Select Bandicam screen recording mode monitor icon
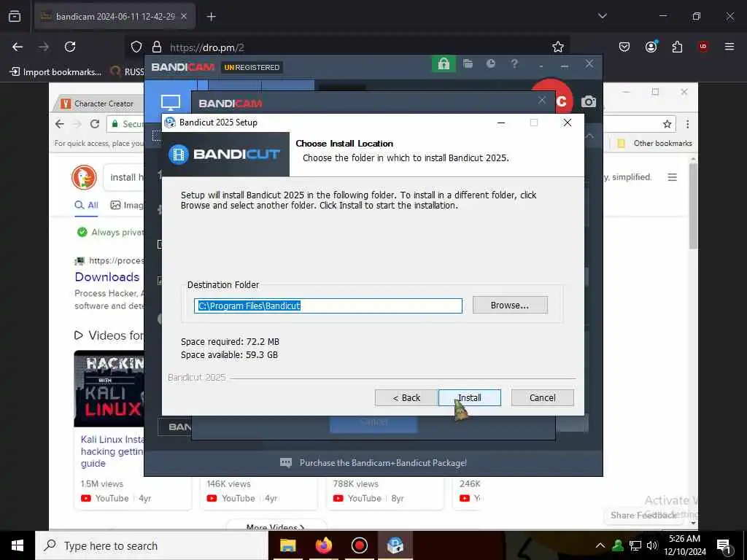 point(170,102)
